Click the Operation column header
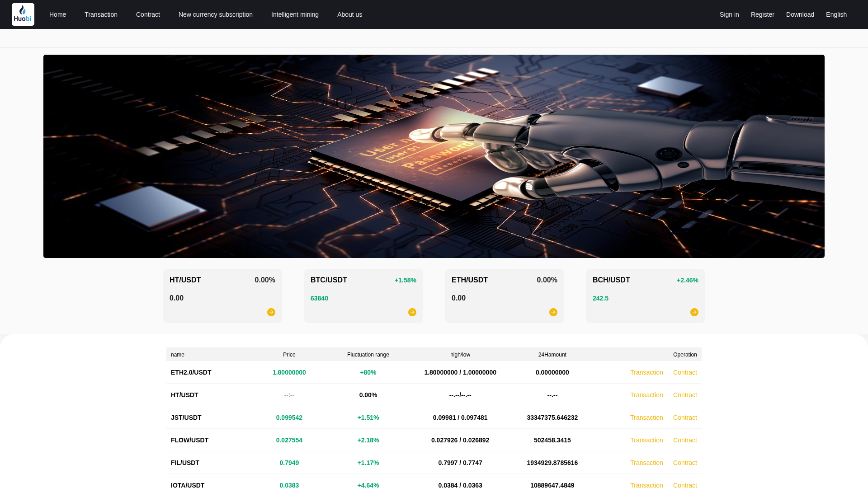Screen dimensions: 868x488 tap(685, 355)
